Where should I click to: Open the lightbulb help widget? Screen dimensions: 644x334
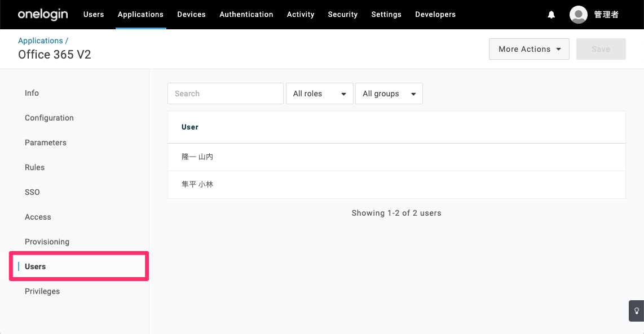tap(636, 310)
